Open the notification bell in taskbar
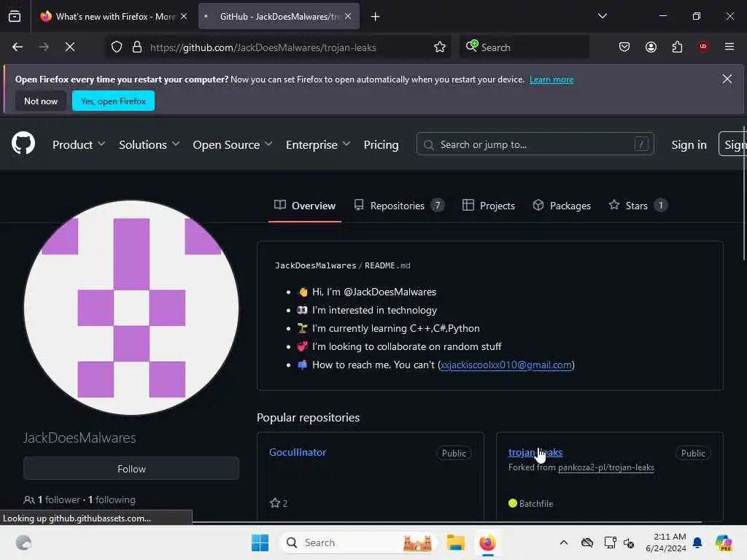 (x=697, y=542)
